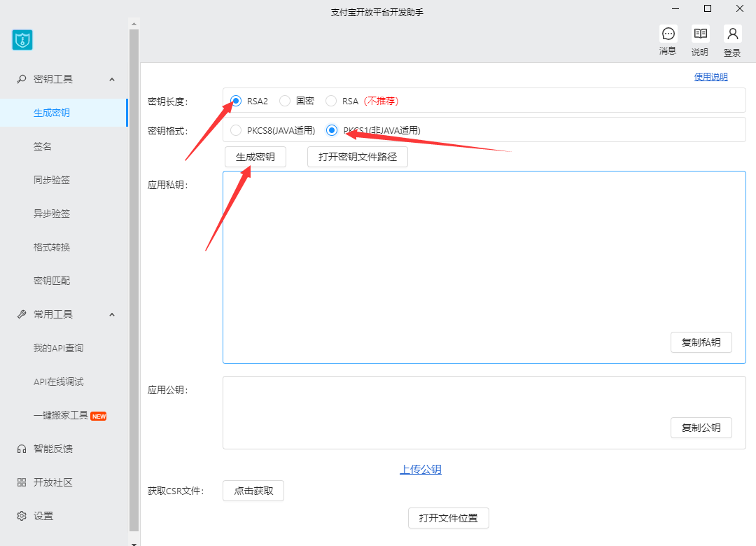Choose PKCS8(JAVA适用) key format
Image resolution: width=756 pixels, height=546 pixels.
pyautogui.click(x=236, y=130)
